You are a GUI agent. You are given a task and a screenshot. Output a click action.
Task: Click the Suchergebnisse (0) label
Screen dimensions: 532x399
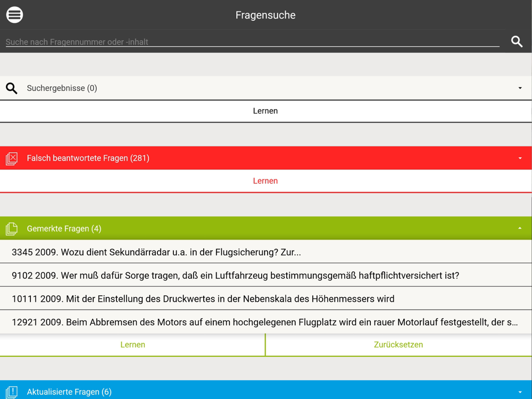[62, 88]
